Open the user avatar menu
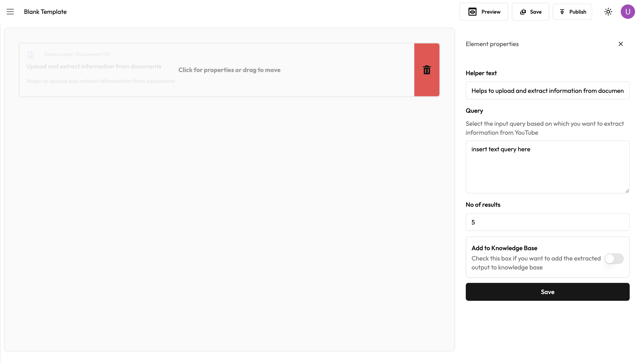This screenshot has height=363, width=644. tap(627, 12)
